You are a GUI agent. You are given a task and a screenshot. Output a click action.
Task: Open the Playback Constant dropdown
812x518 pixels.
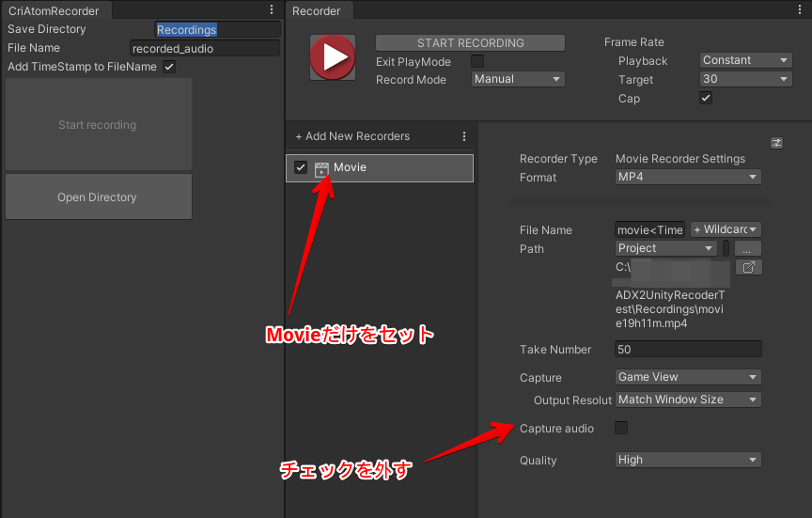(x=745, y=60)
